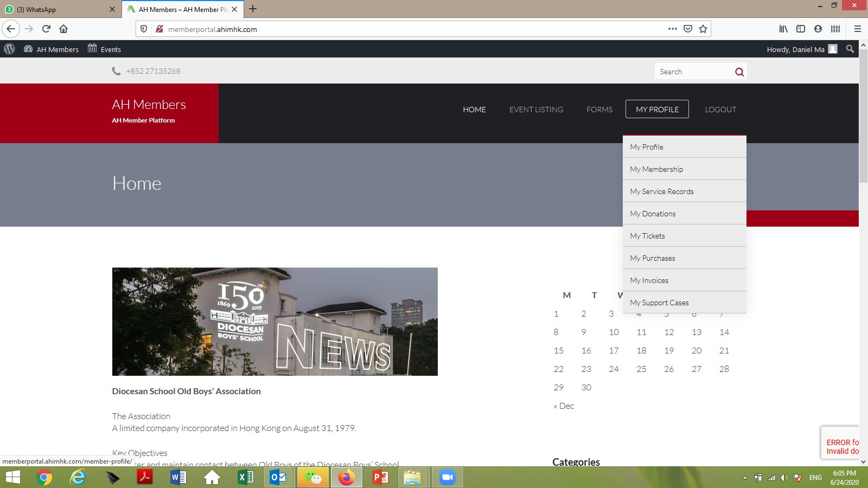
Task: Toggle the sidebar view icon
Action: click(x=801, y=29)
